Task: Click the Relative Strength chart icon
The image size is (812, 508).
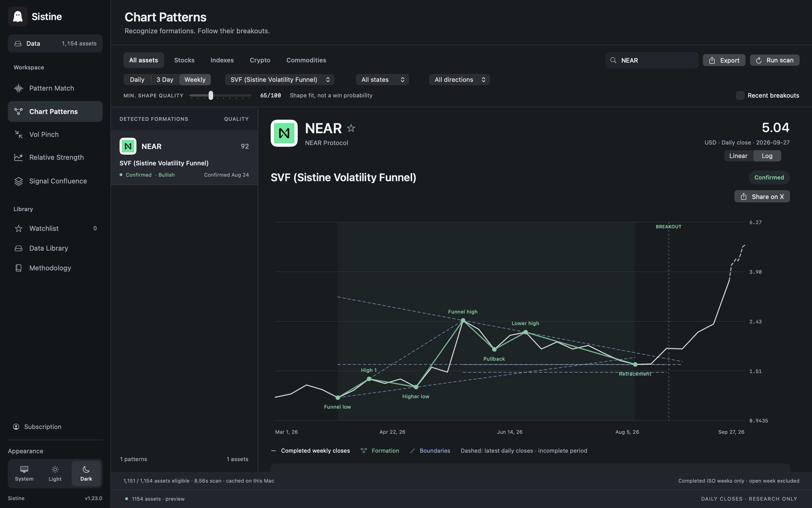Action: pos(18,157)
